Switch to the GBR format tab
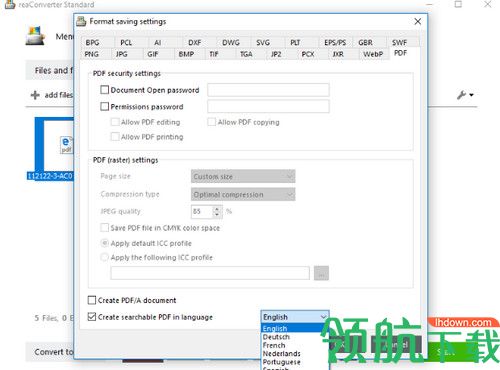 (x=365, y=43)
